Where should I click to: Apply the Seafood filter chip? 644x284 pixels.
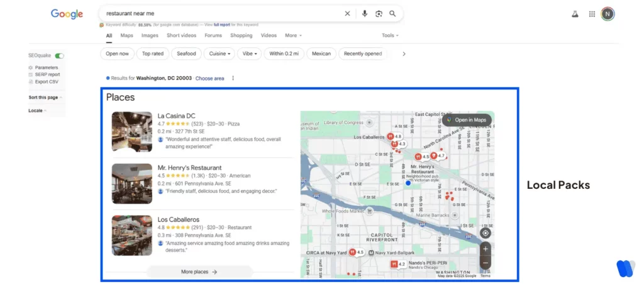[186, 54]
